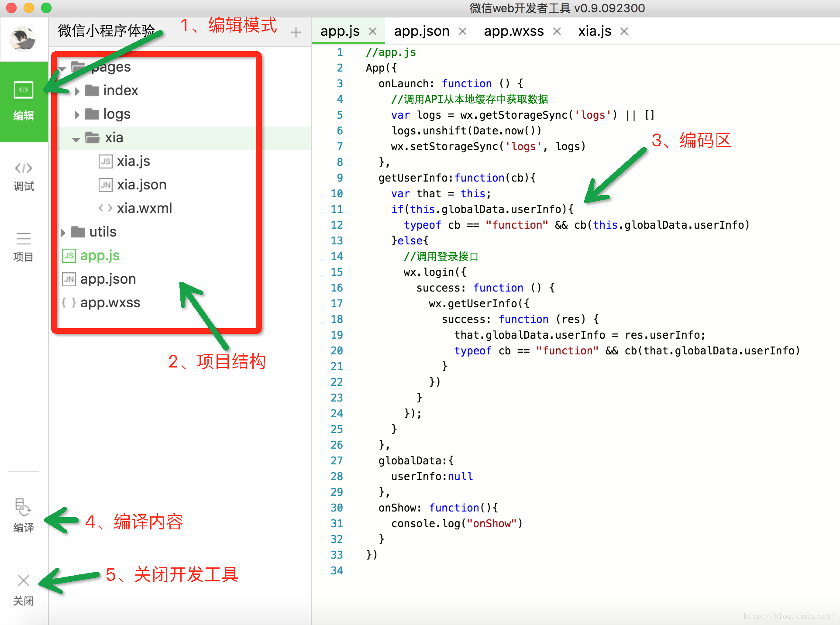
Task: Expand the index folder arrow
Action: (x=77, y=91)
